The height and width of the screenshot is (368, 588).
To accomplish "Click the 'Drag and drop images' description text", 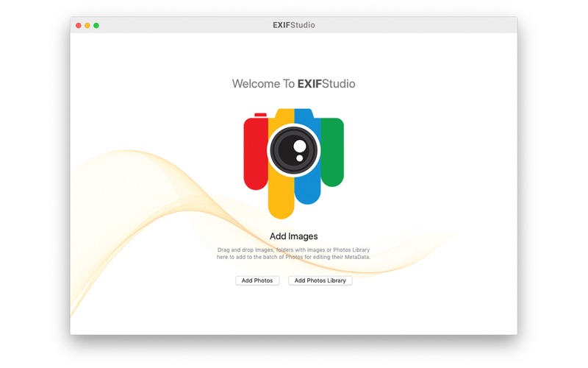I will (x=293, y=253).
